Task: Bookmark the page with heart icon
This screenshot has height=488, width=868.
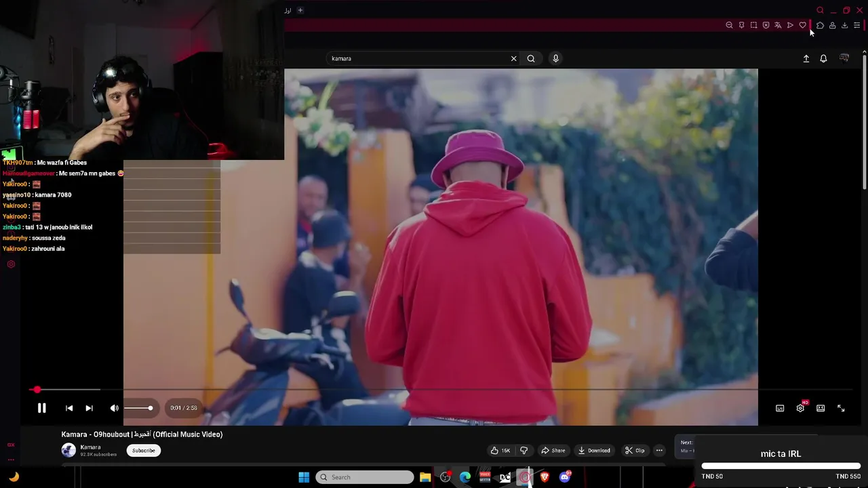Action: [802, 25]
